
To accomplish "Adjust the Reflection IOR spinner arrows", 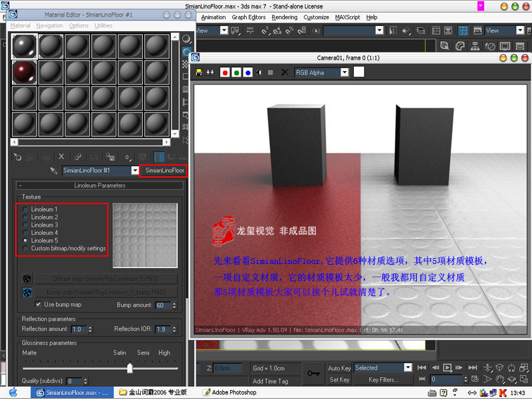I will click(x=174, y=329).
